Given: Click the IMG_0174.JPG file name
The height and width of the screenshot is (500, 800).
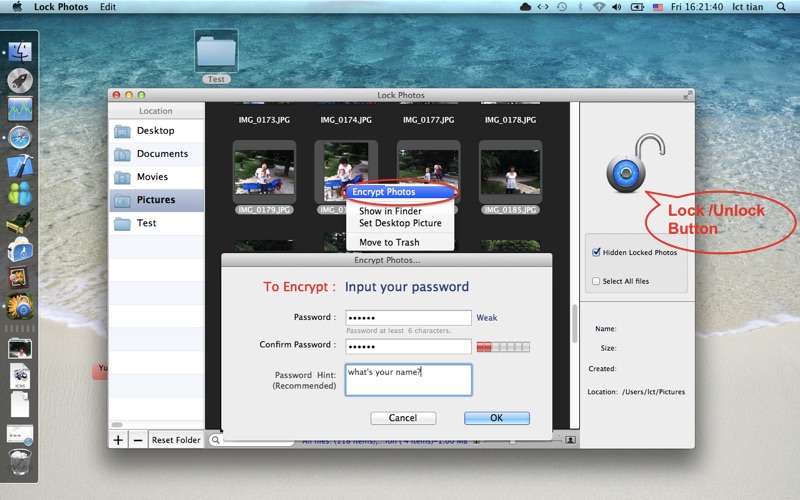Looking at the screenshot, I should coord(346,120).
